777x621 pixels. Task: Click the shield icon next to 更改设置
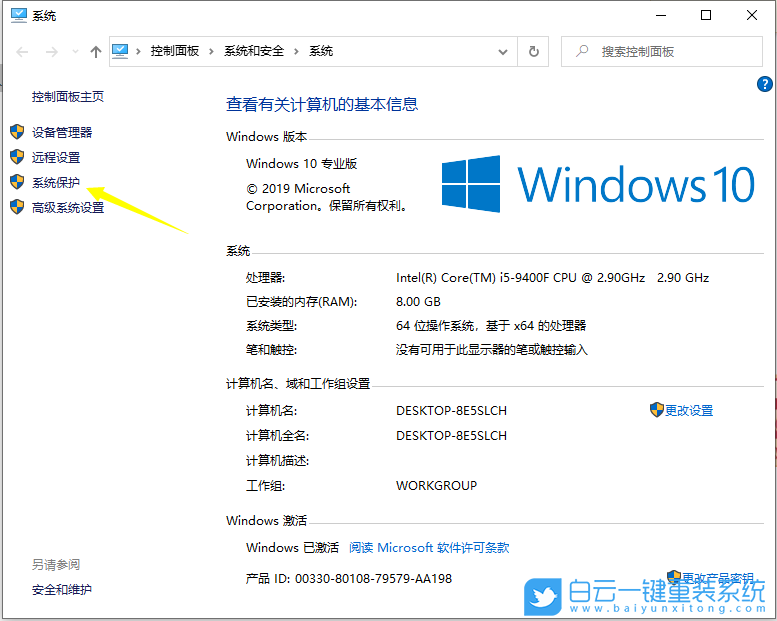(x=657, y=410)
